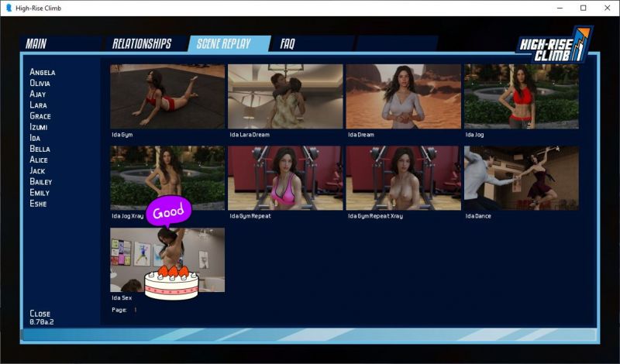Open the Ida Dance scene thumbnail

pyautogui.click(x=521, y=178)
